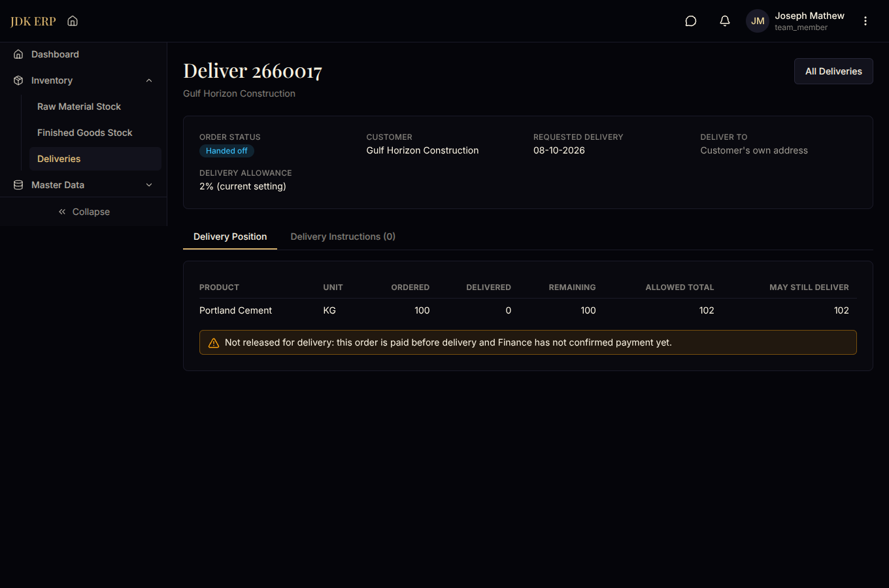Click the Not released for delivery message
889x588 pixels.
click(448, 342)
